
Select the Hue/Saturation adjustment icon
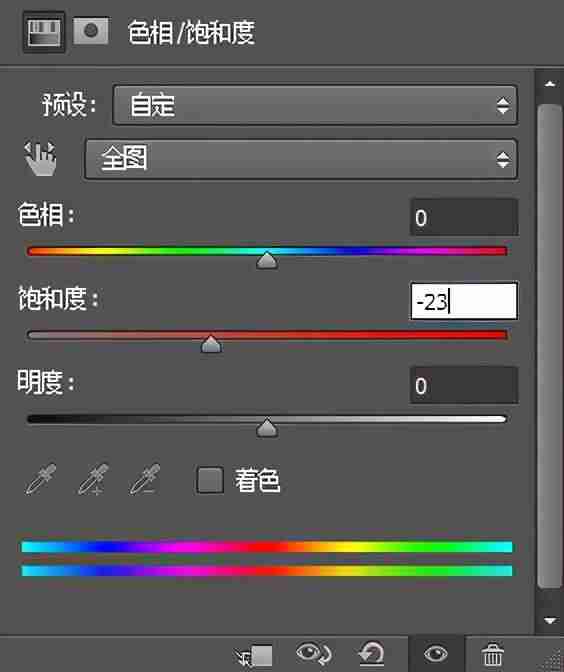pyautogui.click(x=44, y=32)
